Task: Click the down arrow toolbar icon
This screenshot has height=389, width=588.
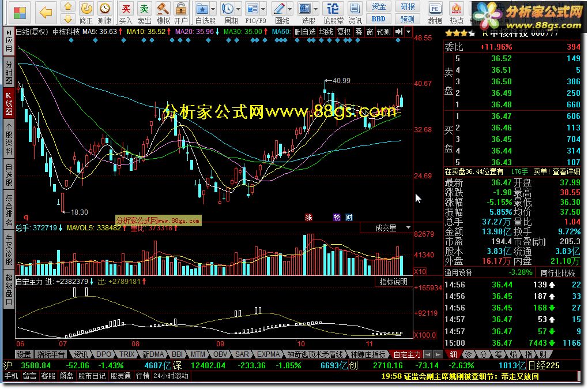Action: click(67, 19)
